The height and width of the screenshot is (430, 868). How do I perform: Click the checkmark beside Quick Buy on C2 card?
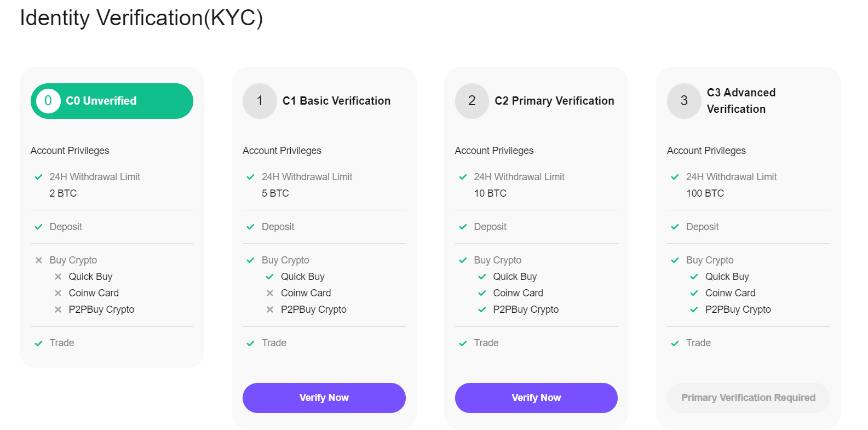coord(482,277)
